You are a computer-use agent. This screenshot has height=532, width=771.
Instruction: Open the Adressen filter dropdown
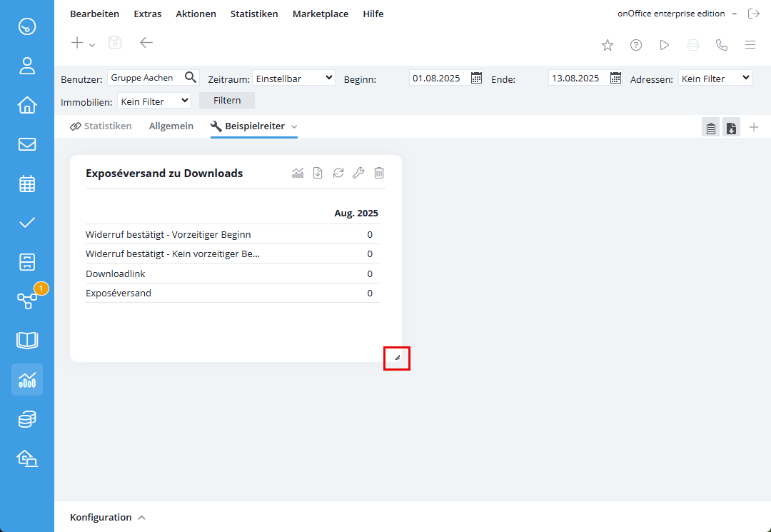click(x=715, y=78)
